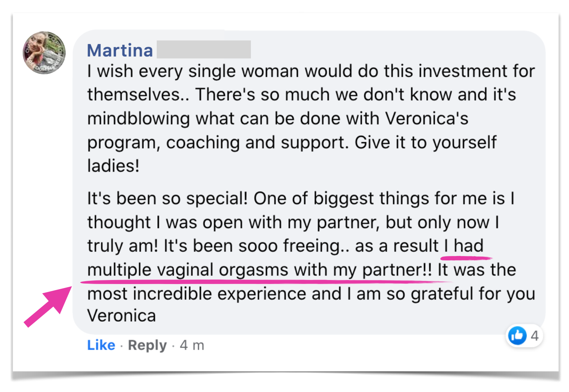The image size is (569, 392).
Task: Click the grey redacted surname box
Action: click(204, 50)
